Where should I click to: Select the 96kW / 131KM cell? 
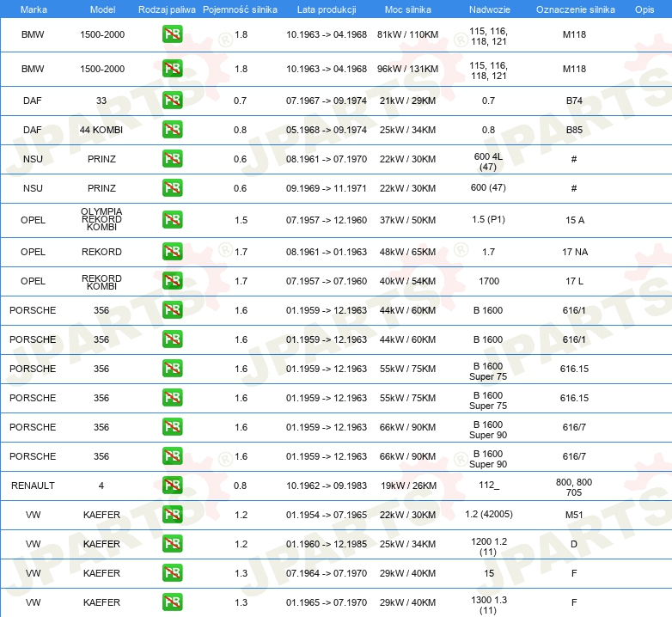click(x=407, y=69)
